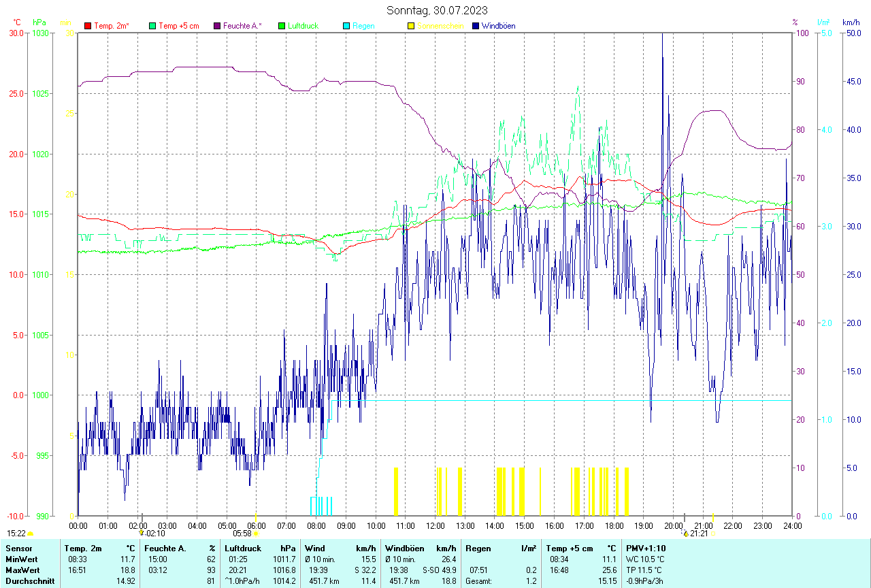This screenshot has width=871, height=588.
Task: Select the 'Feuchte A.*' legend label
Action: pyautogui.click(x=242, y=26)
